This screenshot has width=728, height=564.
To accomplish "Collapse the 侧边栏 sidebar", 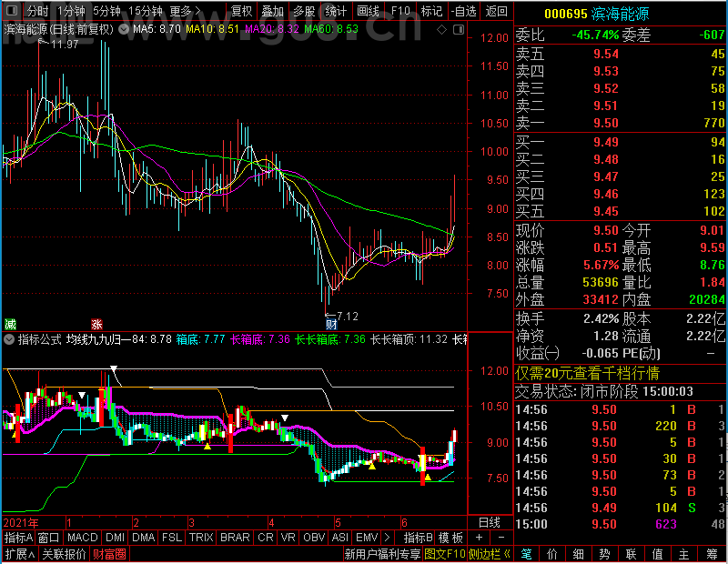I will tap(490, 554).
